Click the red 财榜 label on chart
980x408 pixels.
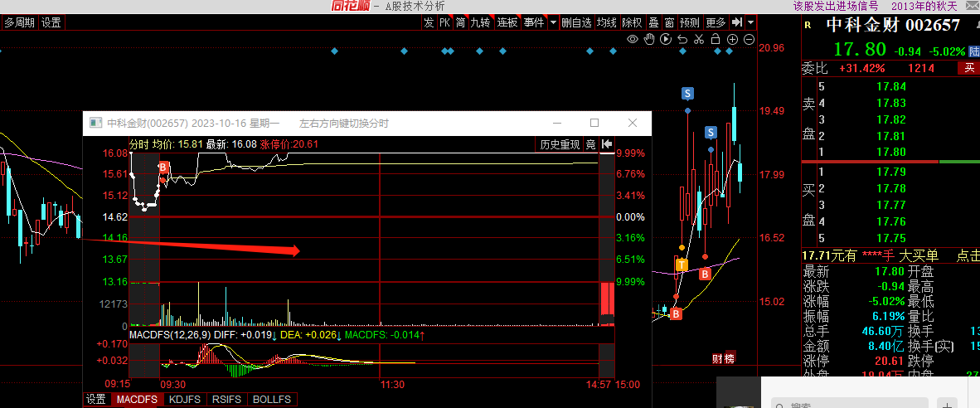pyautogui.click(x=724, y=358)
